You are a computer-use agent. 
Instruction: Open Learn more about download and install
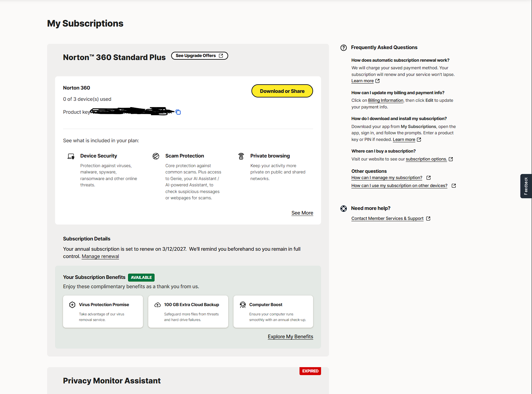(x=404, y=140)
